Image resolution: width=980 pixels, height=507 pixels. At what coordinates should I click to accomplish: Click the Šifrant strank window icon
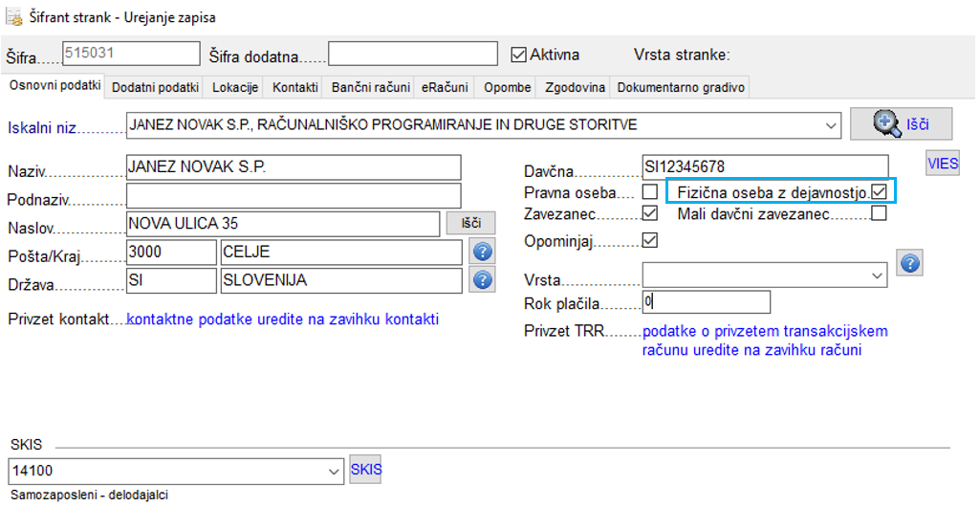(x=15, y=17)
